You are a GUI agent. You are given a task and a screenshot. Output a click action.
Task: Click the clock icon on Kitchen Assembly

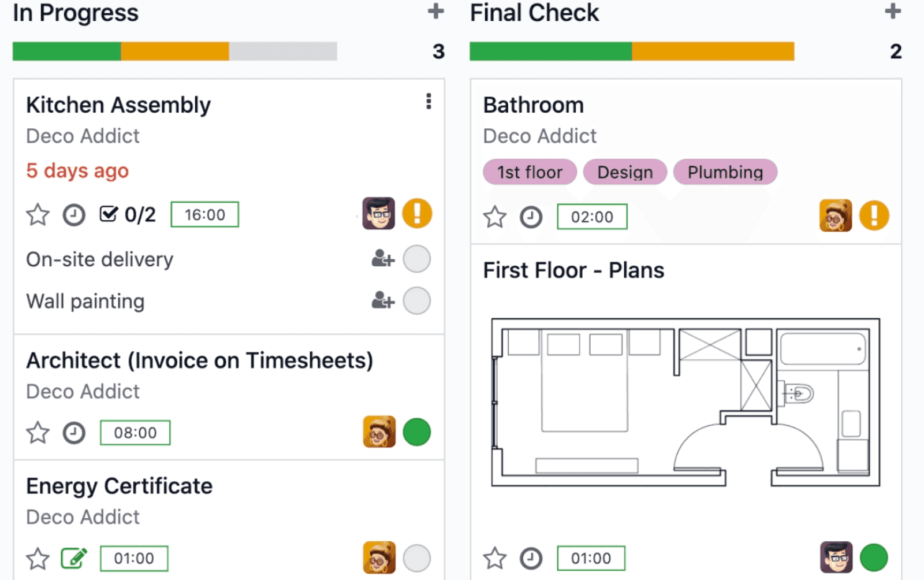[73, 214]
